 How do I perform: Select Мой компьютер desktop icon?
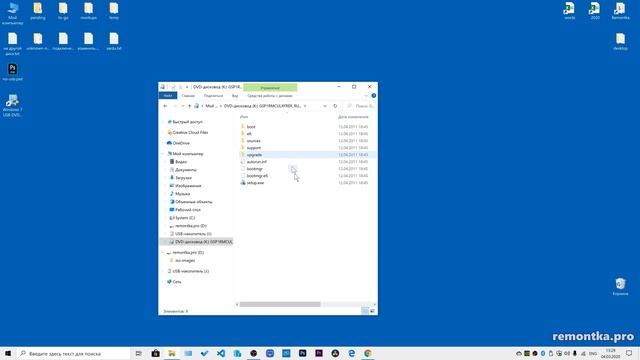[13, 13]
